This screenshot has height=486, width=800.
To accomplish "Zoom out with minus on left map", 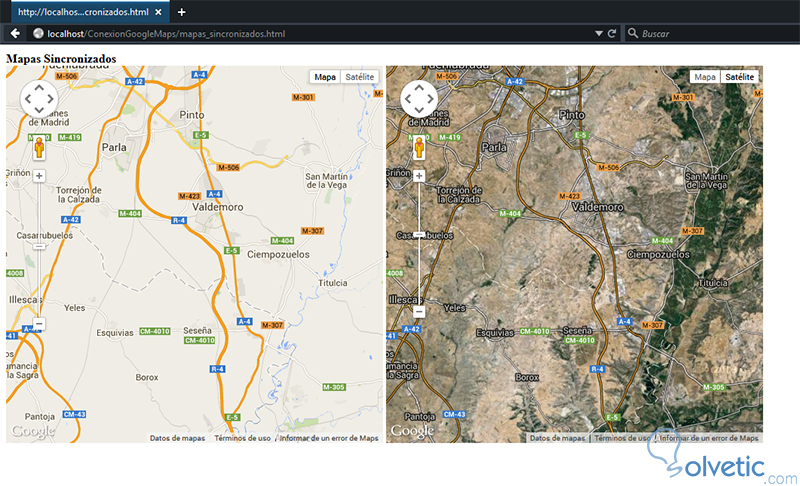I will coord(39,324).
